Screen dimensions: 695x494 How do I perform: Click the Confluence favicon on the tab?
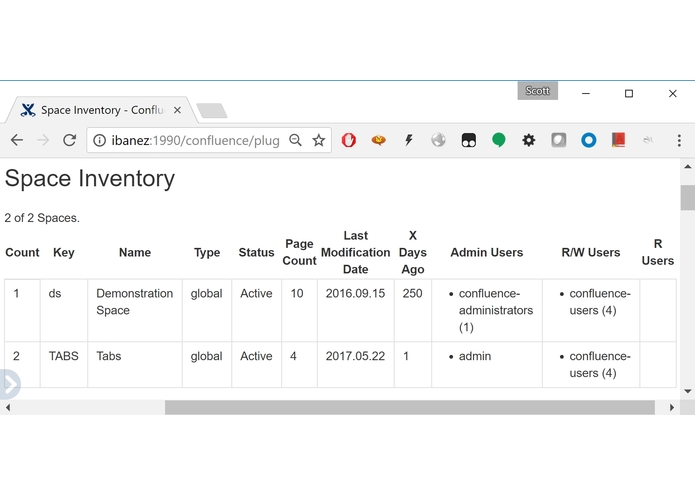point(28,110)
